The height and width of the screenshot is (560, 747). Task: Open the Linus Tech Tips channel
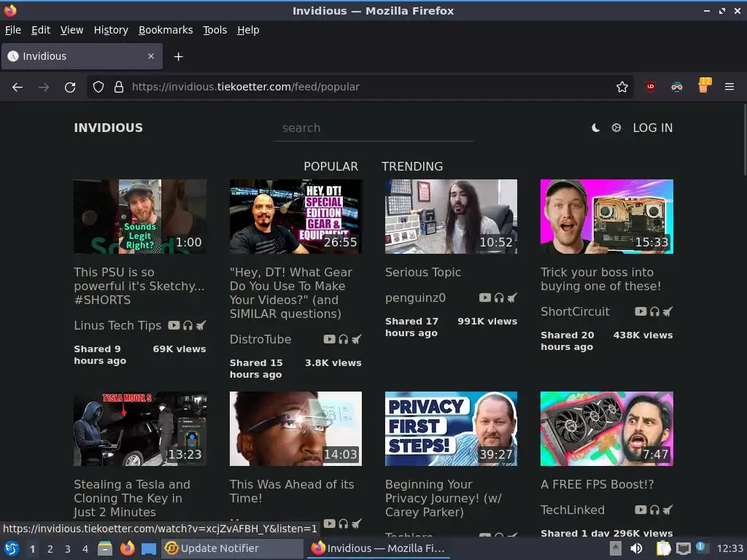coord(117,325)
